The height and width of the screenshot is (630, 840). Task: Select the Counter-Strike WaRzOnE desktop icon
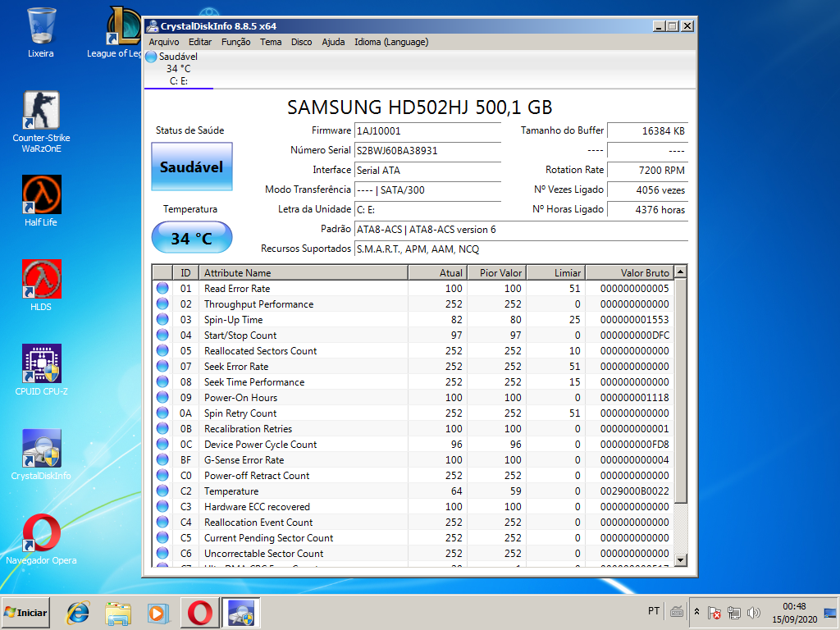coord(41,122)
